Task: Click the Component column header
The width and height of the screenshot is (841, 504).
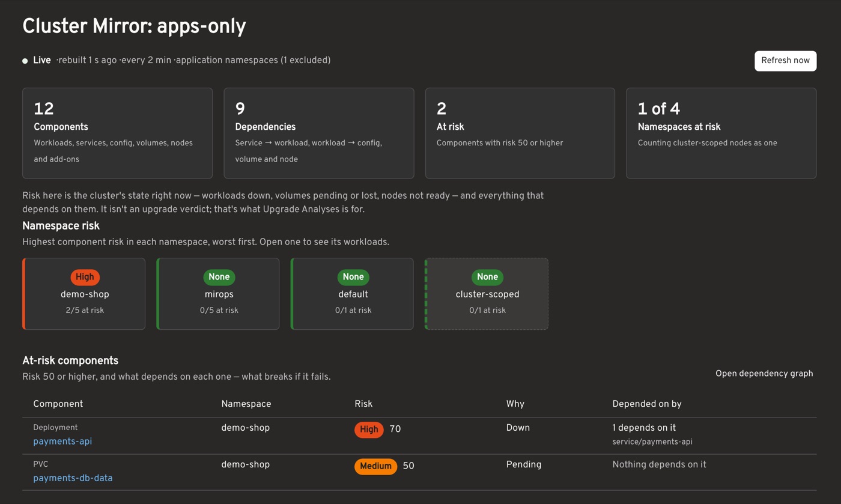Action: [58, 404]
